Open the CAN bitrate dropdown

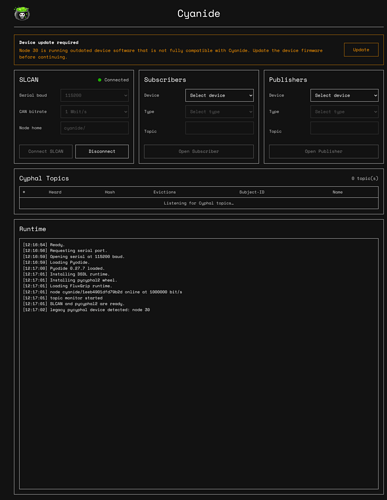point(95,112)
